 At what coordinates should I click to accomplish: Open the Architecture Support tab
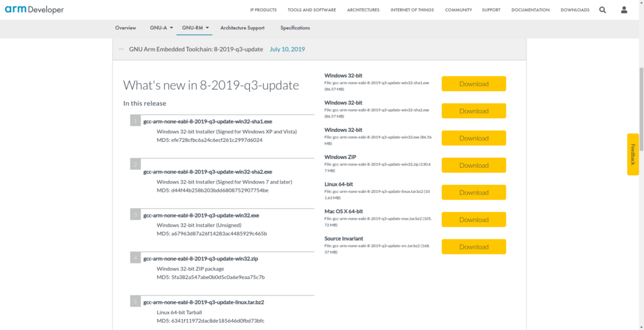tap(242, 28)
